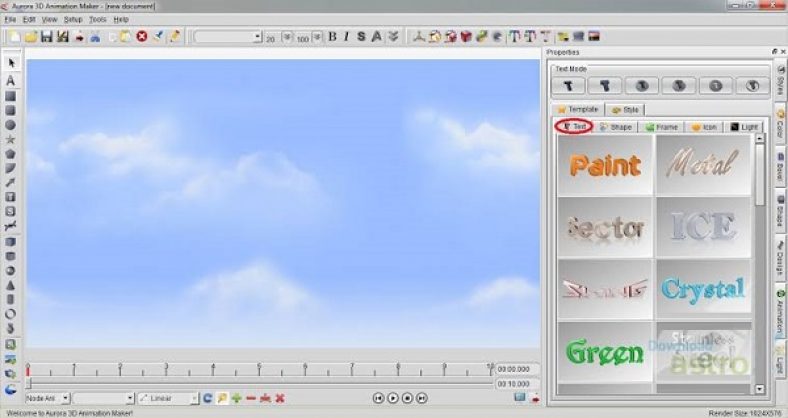788x418 pixels.
Task: Open the font name dropdown in toolbar
Action: [257, 37]
